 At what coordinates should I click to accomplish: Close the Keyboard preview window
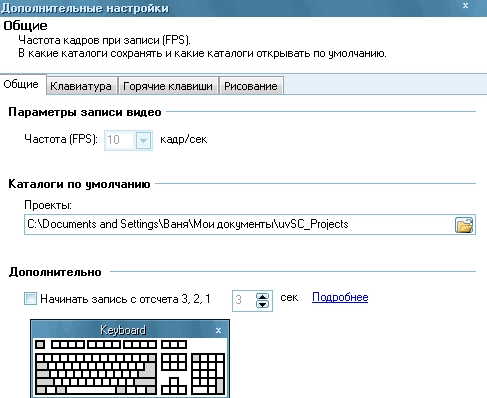tap(218, 330)
